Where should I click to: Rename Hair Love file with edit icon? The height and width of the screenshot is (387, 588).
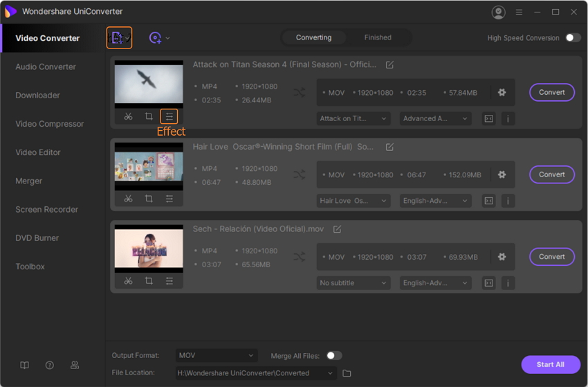(389, 147)
